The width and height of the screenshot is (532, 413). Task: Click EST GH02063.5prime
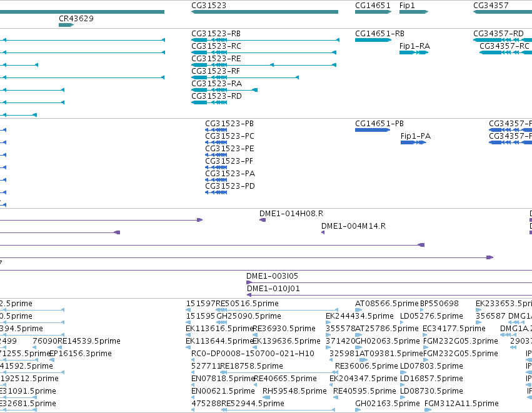(x=359, y=347)
